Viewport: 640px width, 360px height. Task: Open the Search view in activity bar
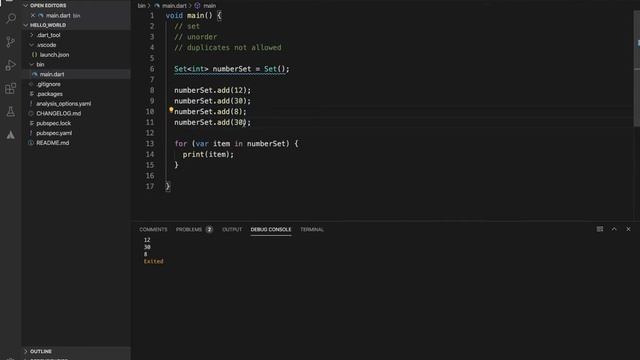(x=11, y=18)
